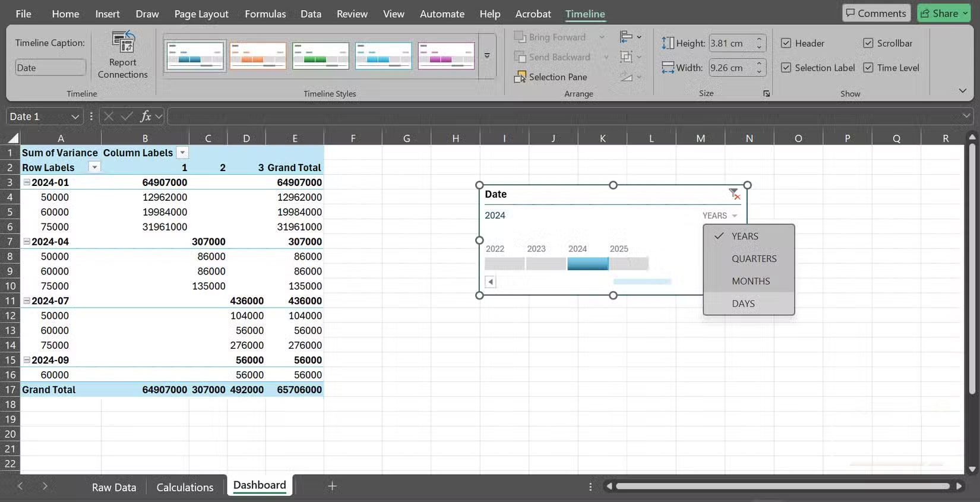The width and height of the screenshot is (980, 502).
Task: Open the Name Box dropdown
Action: click(x=75, y=116)
